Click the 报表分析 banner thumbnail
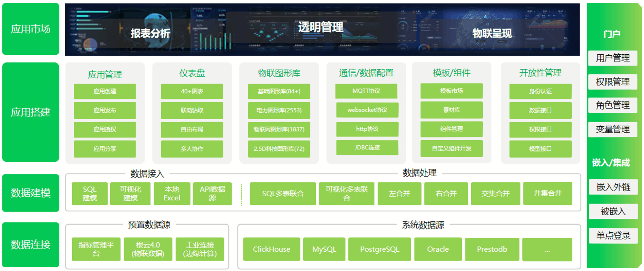This screenshot has width=644, height=271. (150, 33)
